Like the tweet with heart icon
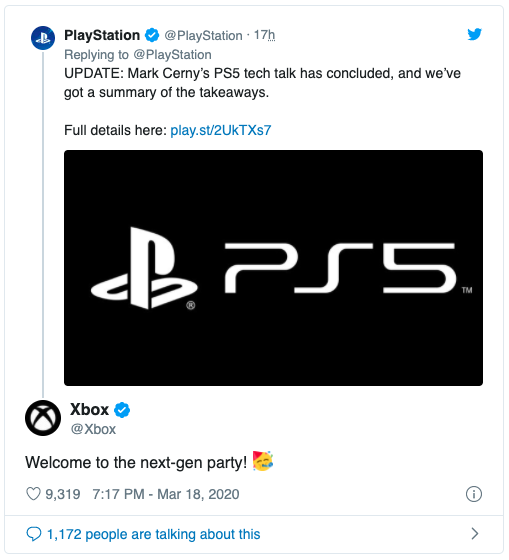 pos(33,494)
